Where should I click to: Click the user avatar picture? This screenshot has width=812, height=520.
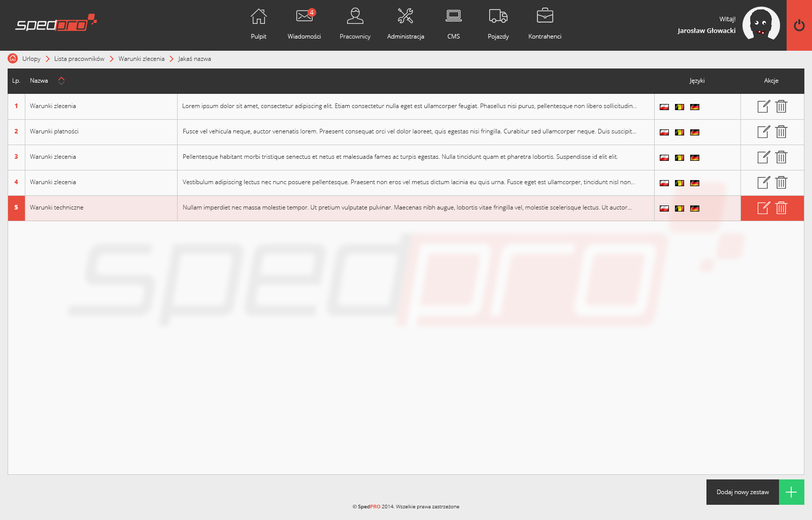[761, 24]
